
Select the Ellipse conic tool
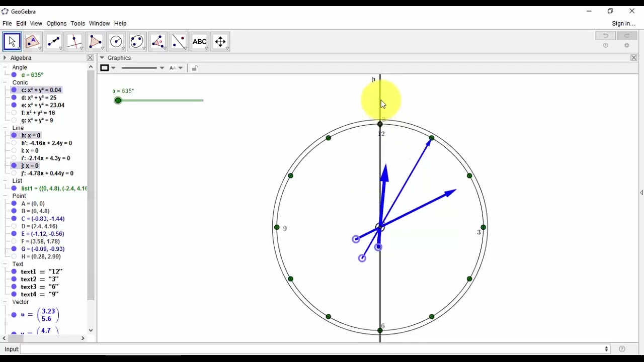coord(137,42)
